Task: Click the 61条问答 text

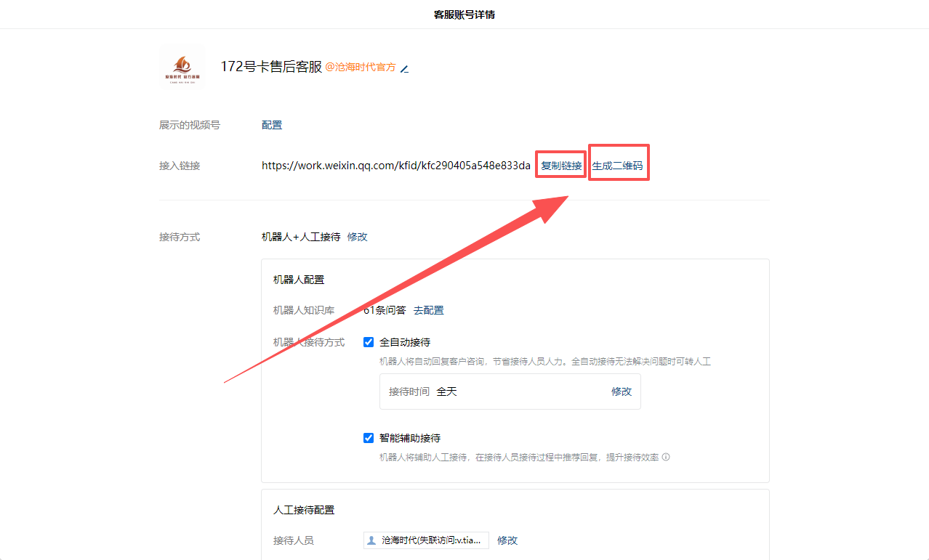Action: (x=385, y=310)
